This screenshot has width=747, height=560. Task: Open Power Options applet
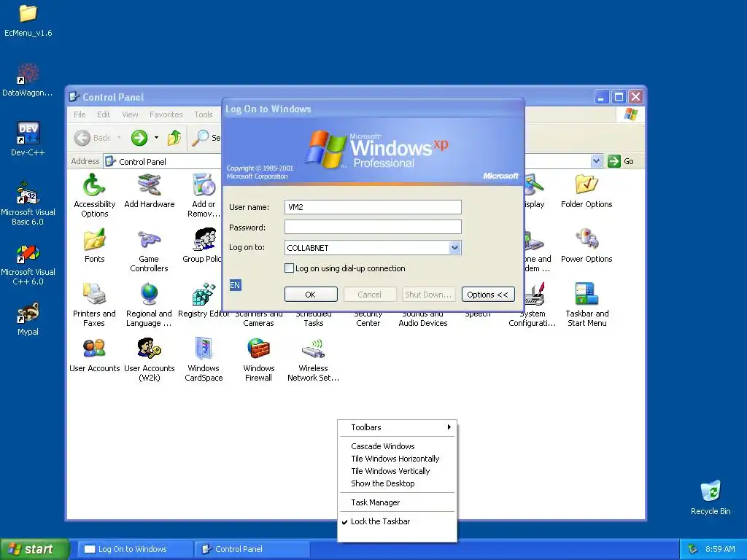[x=587, y=246]
